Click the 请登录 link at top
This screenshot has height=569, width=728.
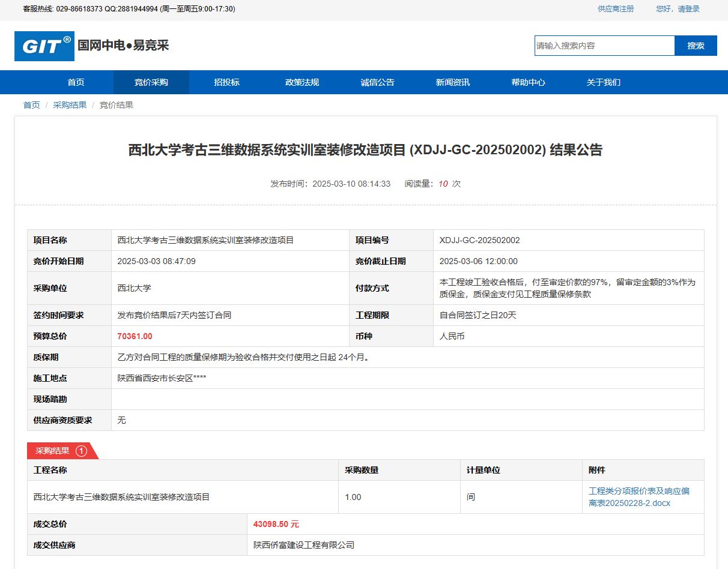(x=688, y=9)
